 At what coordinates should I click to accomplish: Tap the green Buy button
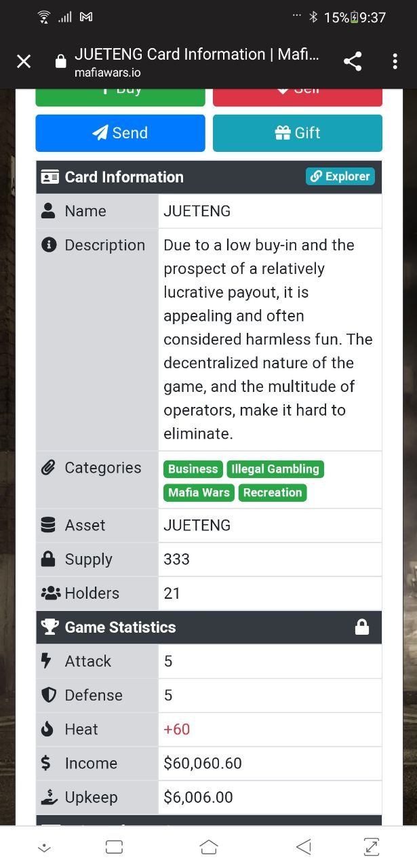coord(120,97)
